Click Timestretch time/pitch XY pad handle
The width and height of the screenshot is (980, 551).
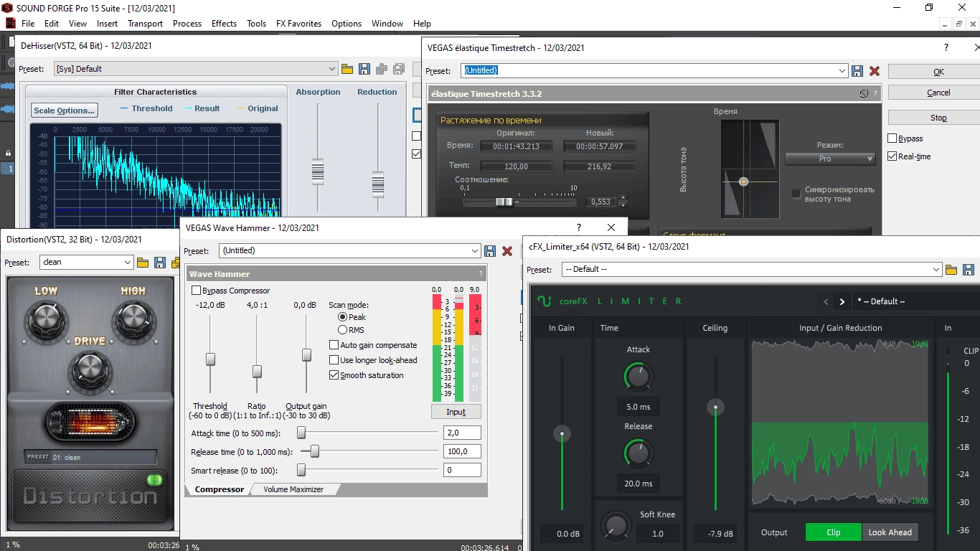click(743, 182)
